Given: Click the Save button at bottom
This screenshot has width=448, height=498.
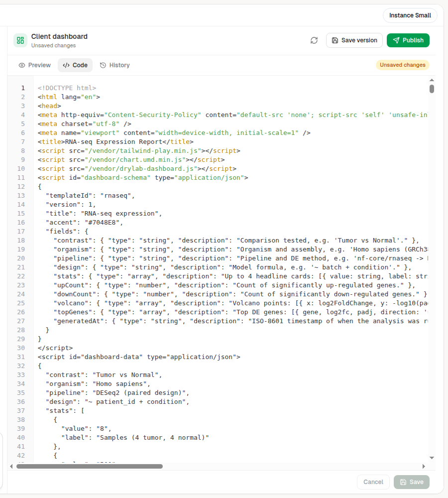Looking at the screenshot, I should [412, 482].
